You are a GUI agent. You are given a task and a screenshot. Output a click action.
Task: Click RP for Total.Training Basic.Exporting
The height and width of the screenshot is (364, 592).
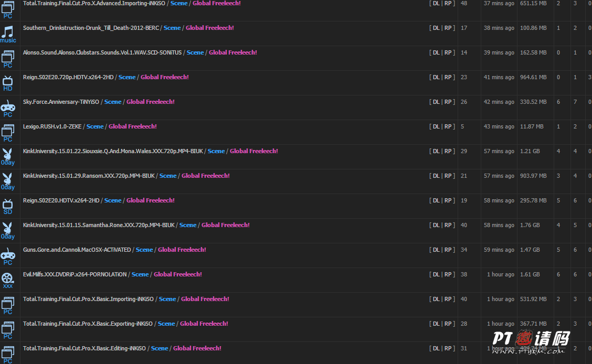pyautogui.click(x=448, y=324)
